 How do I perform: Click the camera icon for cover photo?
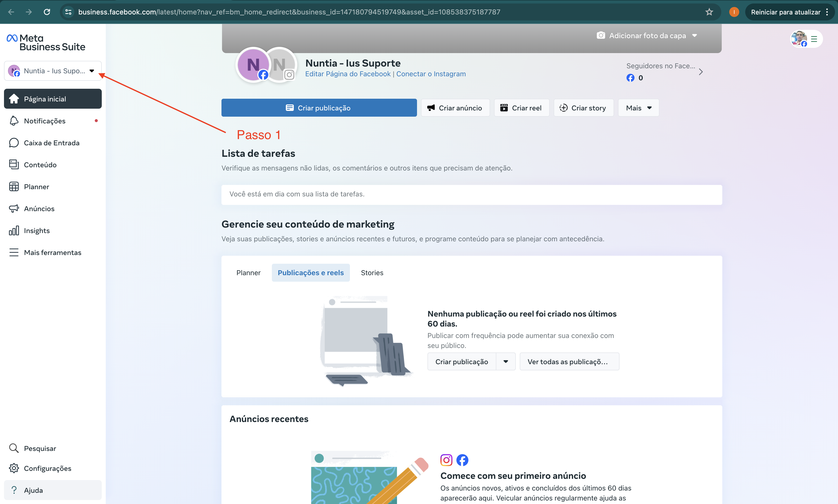pos(601,35)
